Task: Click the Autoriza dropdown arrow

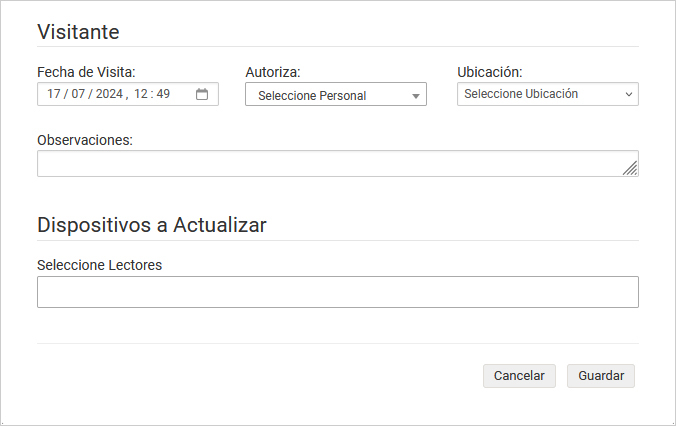Action: tap(416, 97)
